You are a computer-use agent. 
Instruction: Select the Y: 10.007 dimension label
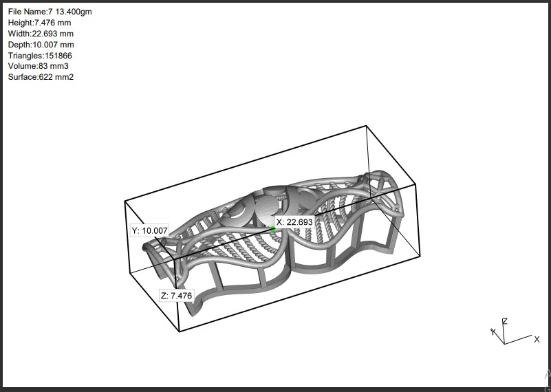tap(150, 230)
